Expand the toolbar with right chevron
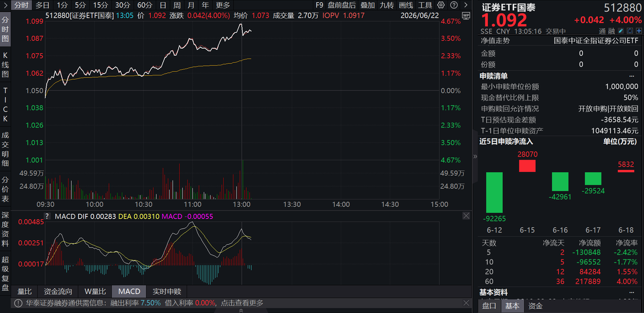This screenshot has width=644, height=313. point(465,5)
